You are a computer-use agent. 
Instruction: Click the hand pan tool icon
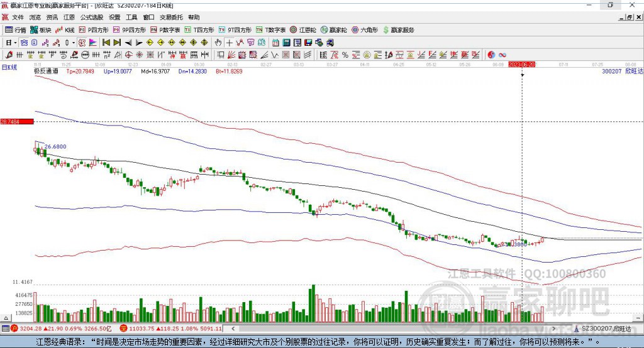pyautogui.click(x=218, y=43)
